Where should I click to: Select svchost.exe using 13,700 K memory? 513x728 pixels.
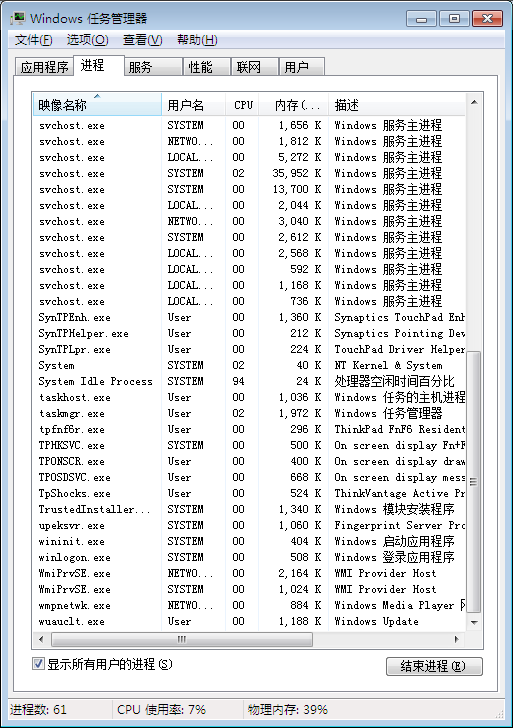coord(249,189)
